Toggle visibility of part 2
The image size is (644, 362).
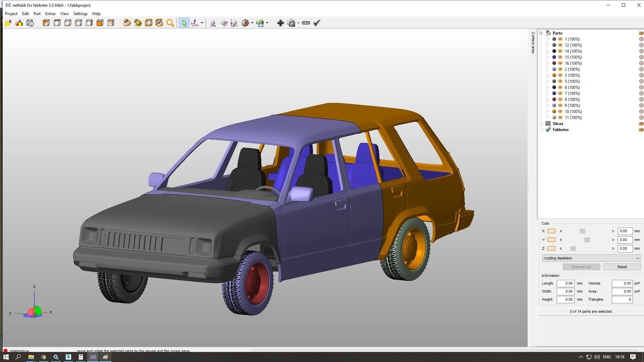tap(560, 69)
